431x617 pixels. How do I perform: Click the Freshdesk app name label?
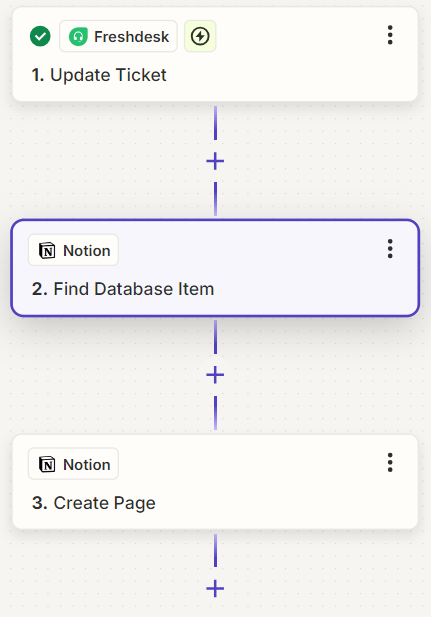pyautogui.click(x=131, y=37)
